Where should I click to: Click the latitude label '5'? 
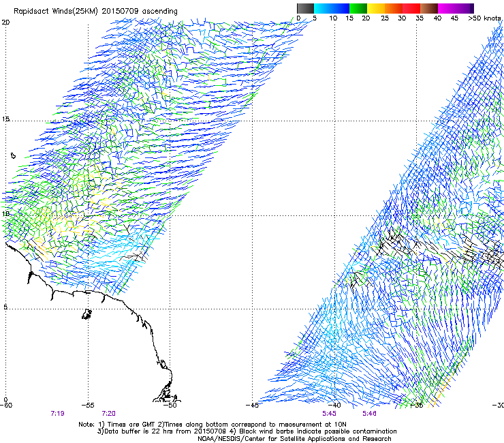pyautogui.click(x=5, y=307)
